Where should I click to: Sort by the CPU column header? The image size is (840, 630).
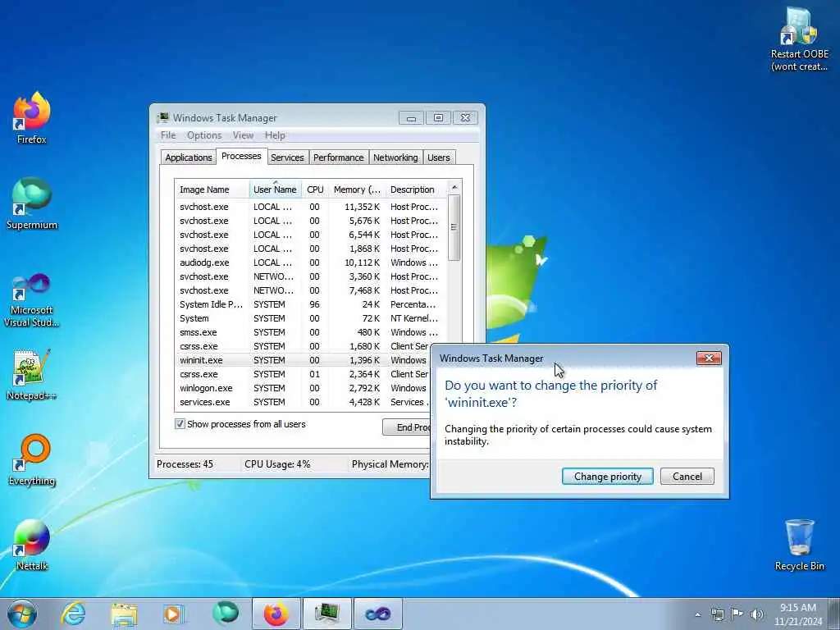(x=315, y=189)
